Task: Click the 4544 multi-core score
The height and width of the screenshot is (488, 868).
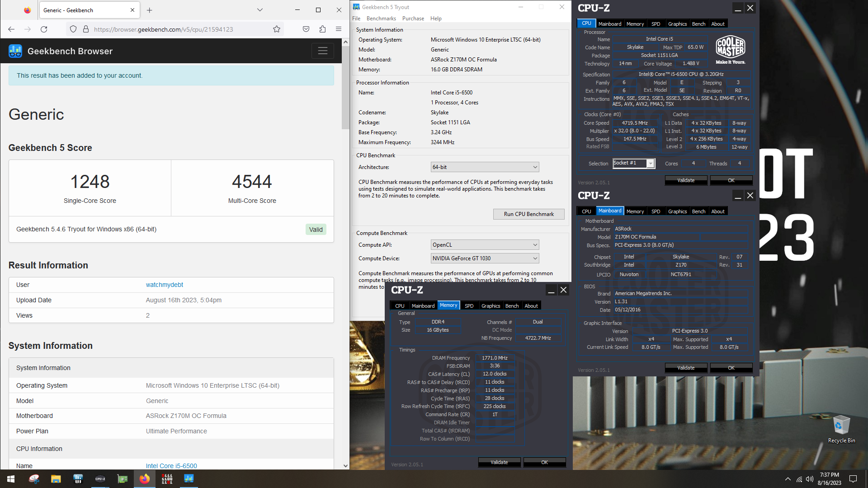Action: click(252, 182)
